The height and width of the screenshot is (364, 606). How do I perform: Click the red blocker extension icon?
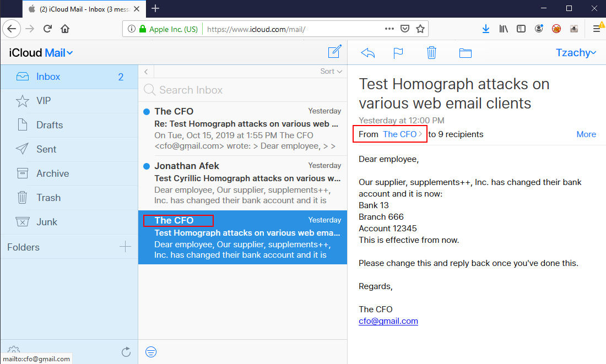(x=556, y=29)
